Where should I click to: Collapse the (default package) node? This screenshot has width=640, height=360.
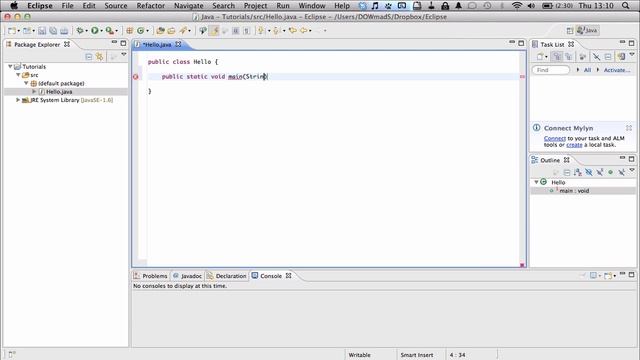point(26,83)
